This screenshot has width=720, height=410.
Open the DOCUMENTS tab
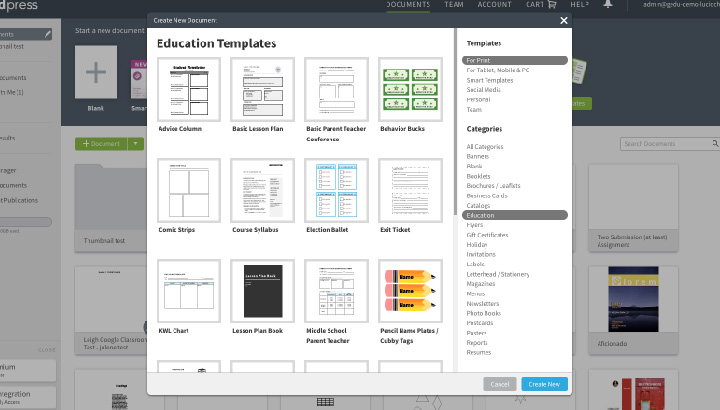pos(408,5)
